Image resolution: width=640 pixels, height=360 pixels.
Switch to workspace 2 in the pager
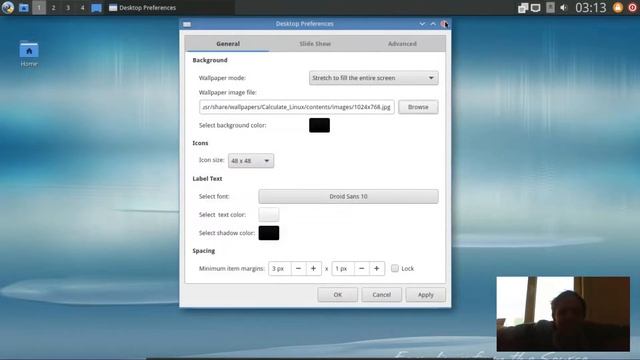coord(53,8)
